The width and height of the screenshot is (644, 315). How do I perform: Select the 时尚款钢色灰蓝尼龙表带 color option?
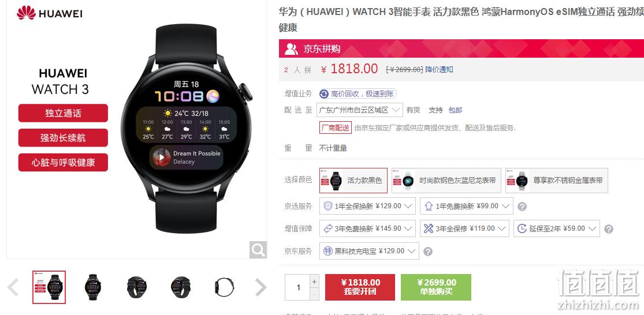click(446, 181)
